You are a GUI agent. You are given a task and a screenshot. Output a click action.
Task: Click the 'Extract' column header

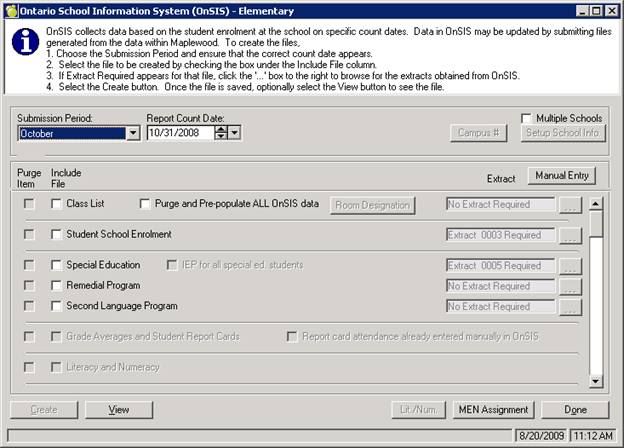(x=501, y=179)
